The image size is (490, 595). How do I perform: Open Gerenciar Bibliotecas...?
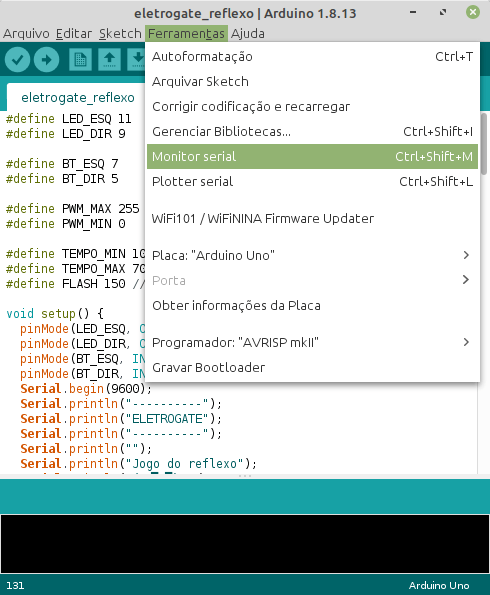pyautogui.click(x=312, y=132)
